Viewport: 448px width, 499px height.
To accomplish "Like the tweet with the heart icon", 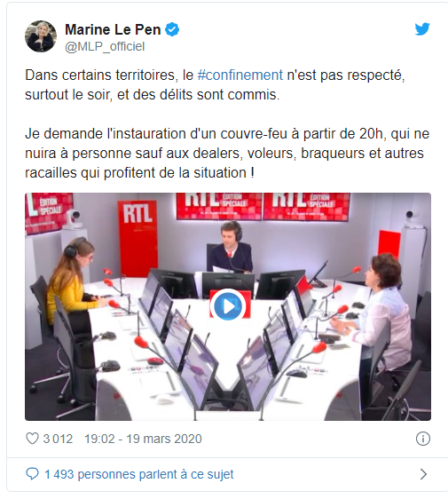I will [32, 439].
